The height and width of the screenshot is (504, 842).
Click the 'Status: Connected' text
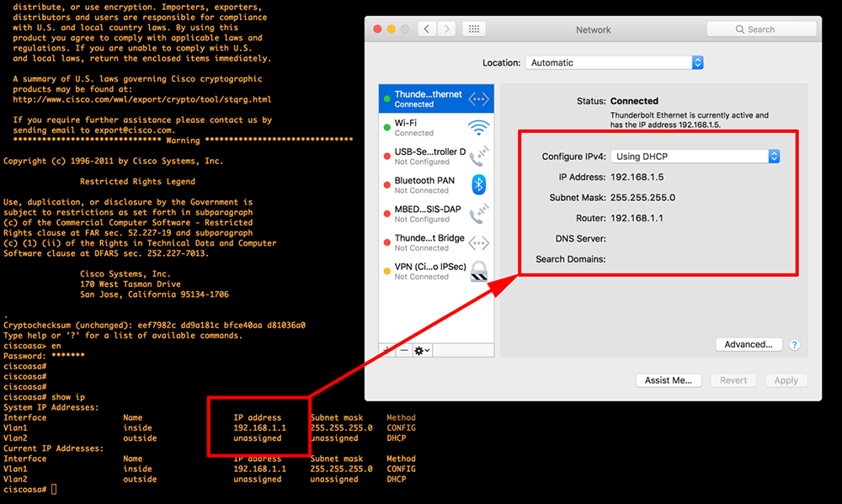pyautogui.click(x=617, y=101)
